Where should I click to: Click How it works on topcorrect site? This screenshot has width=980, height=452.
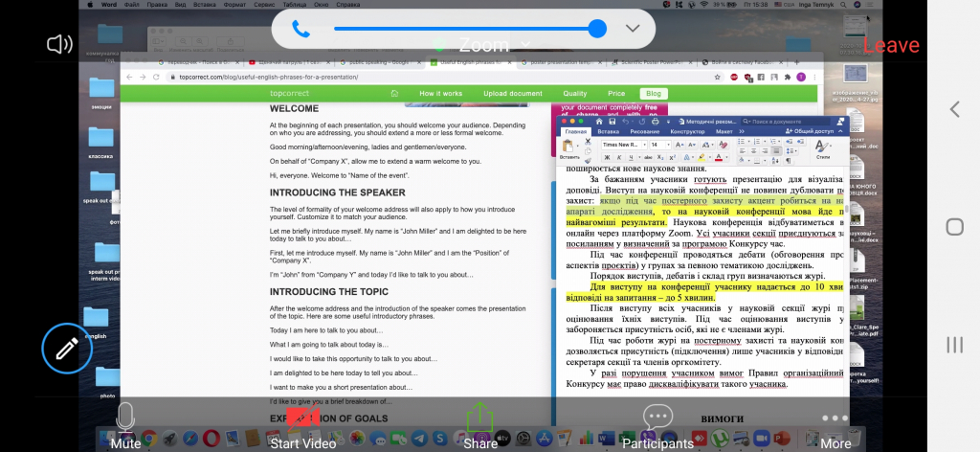(440, 94)
